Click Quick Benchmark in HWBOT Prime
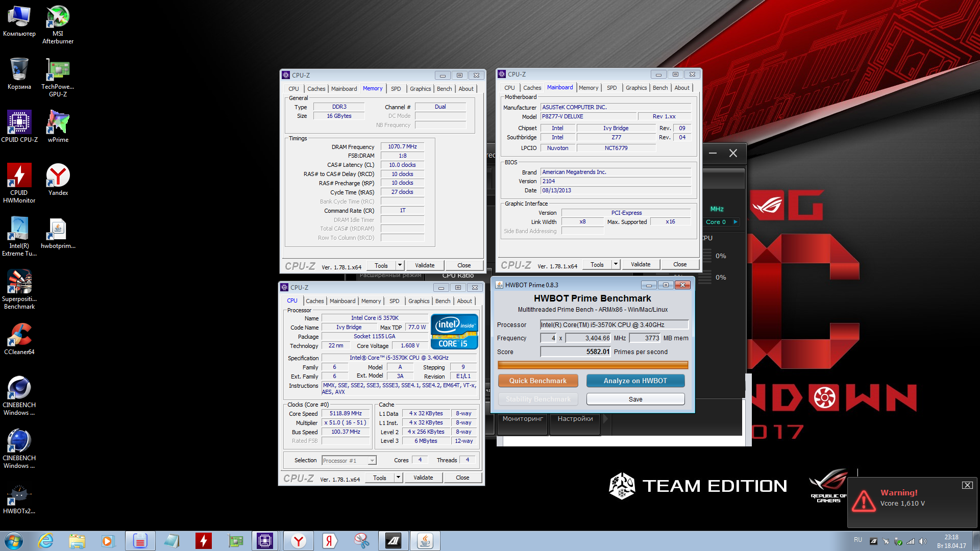980x551 pixels. [x=538, y=381]
